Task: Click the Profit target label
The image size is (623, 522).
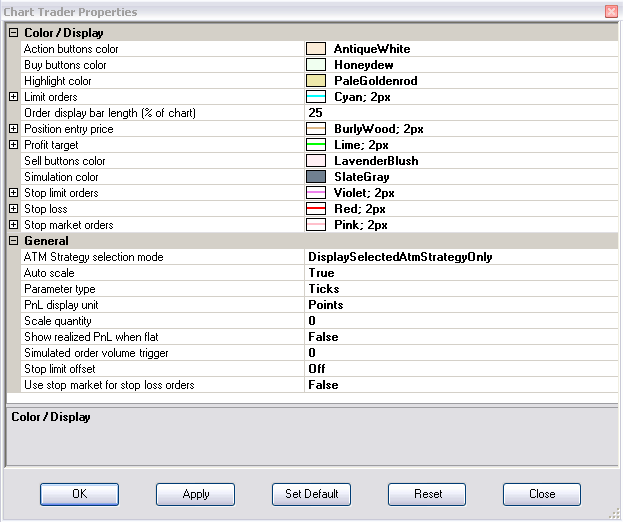Action: (51, 145)
